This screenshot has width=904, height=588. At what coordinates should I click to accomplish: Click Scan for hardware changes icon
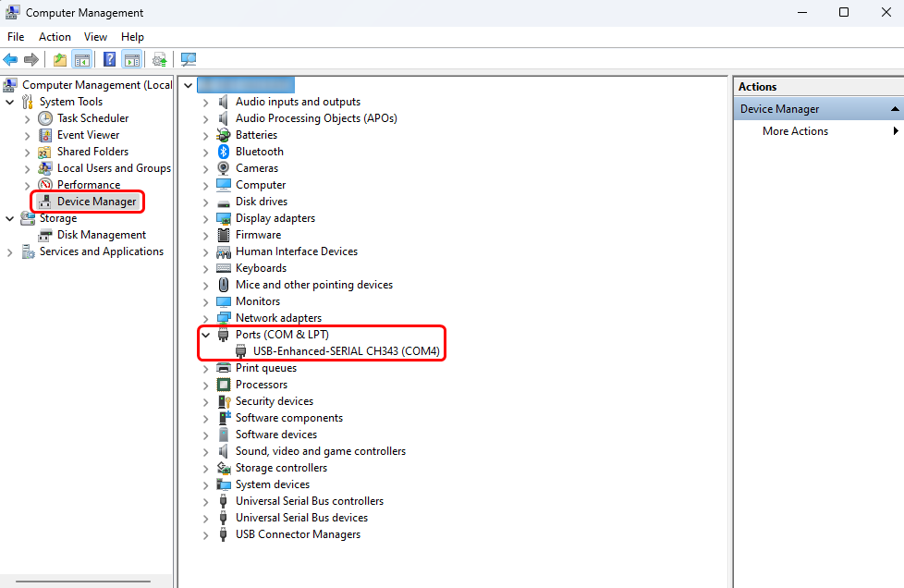(189, 60)
